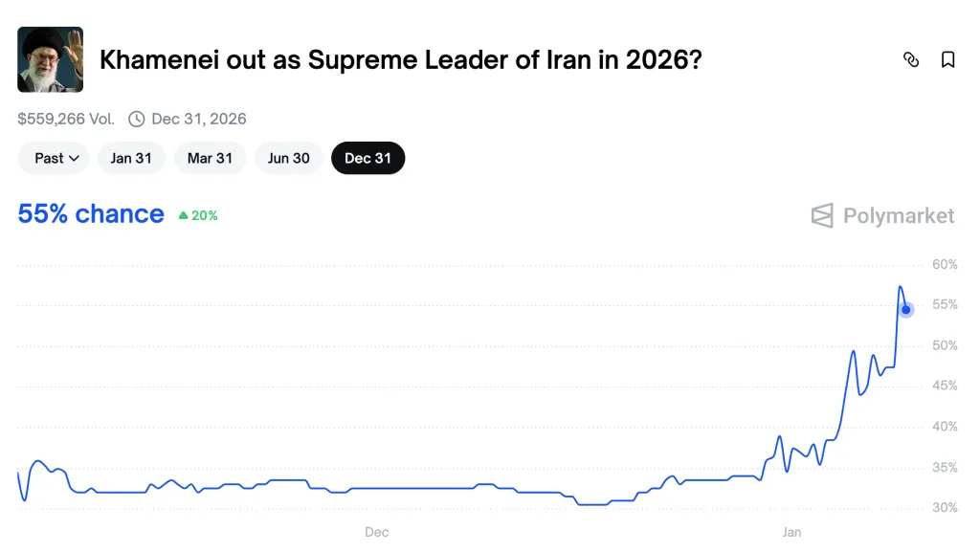Click the Dec 31, 2026 end date text
The width and height of the screenshot is (980, 552).
click(199, 120)
